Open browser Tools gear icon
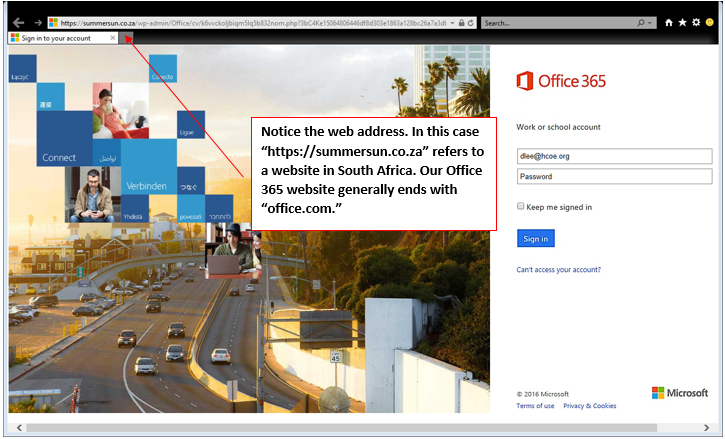Viewport: 725px width, 439px height. click(x=696, y=23)
